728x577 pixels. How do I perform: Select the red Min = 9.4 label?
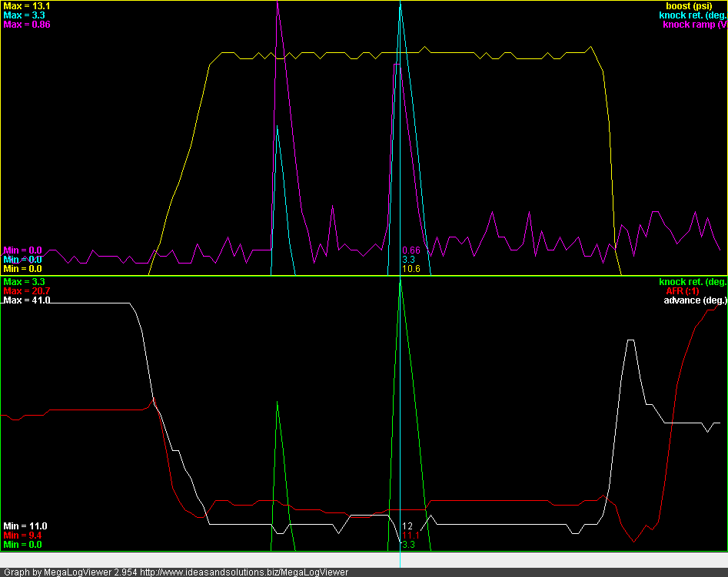pos(23,536)
